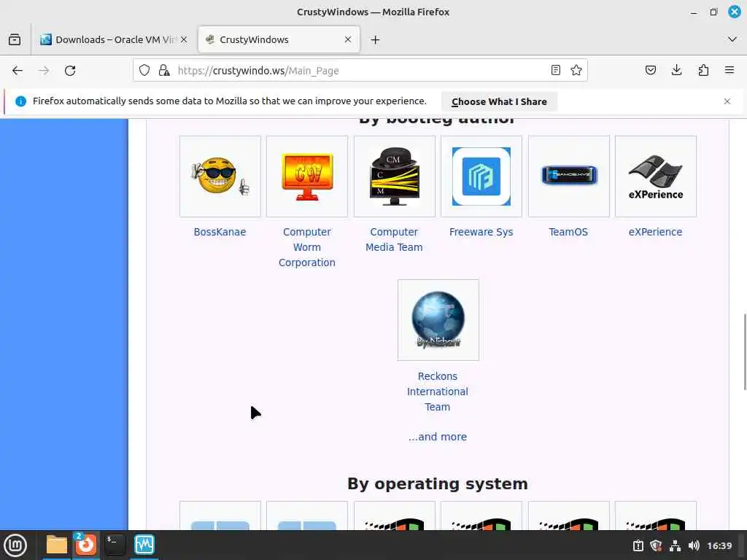747x560 pixels.
Task: Open the Firefox View recent browsing icon
Action: 15,39
